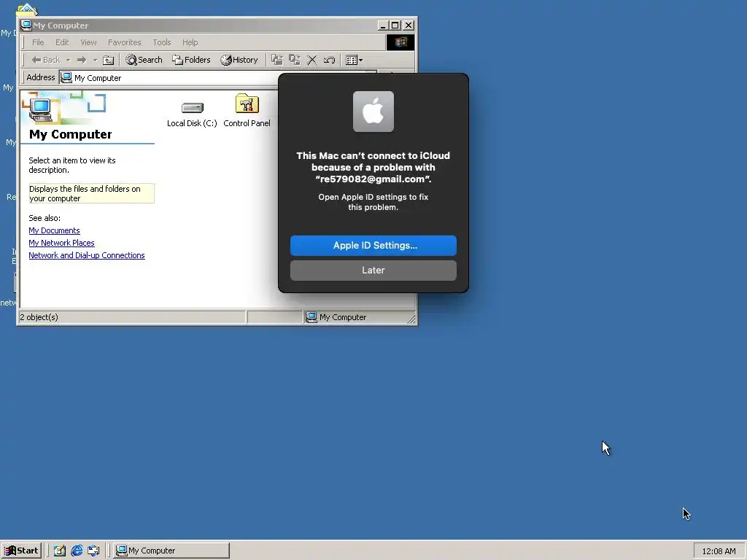747x560 pixels.
Task: Launch Outlook Express from quick launch
Action: tap(93, 551)
